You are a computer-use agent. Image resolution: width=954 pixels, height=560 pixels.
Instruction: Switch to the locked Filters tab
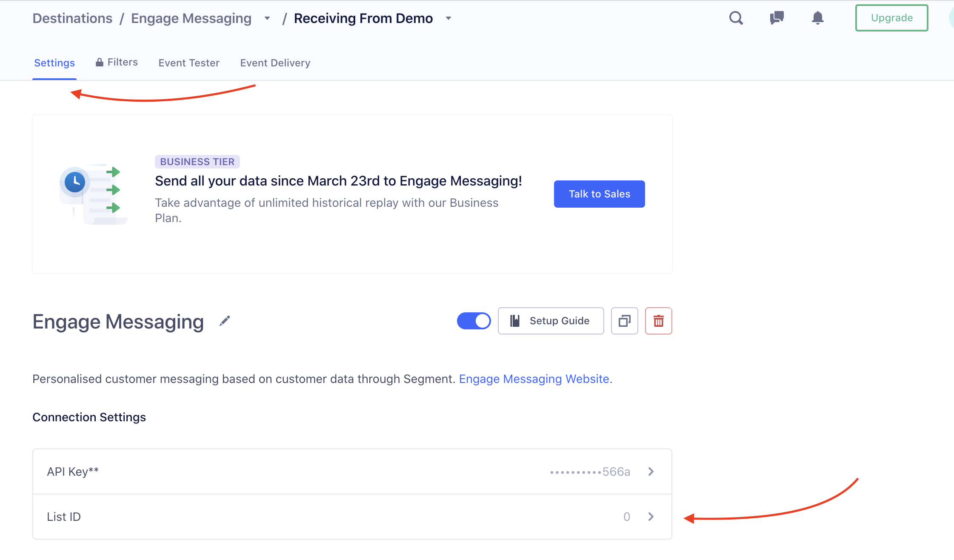tap(117, 62)
